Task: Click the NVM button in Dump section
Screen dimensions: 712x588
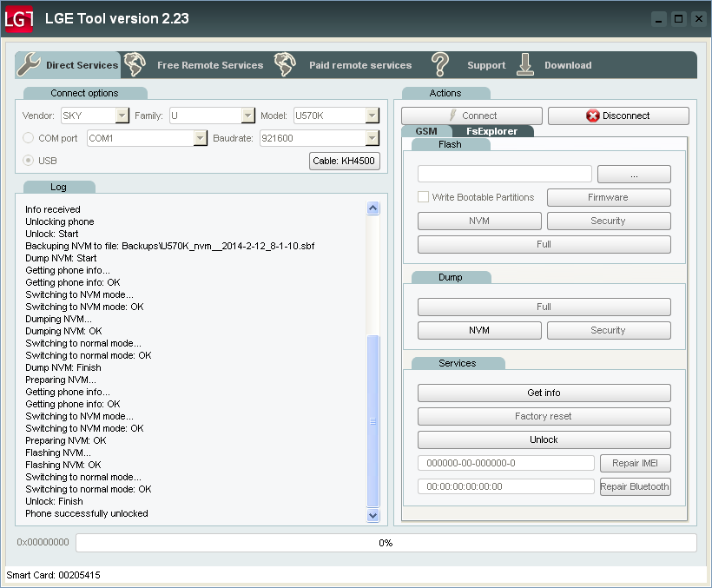Action: (x=479, y=331)
